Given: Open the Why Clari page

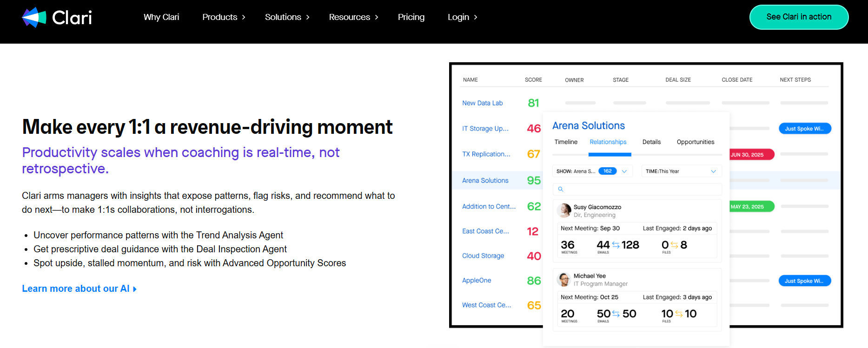Looking at the screenshot, I should coord(161,17).
